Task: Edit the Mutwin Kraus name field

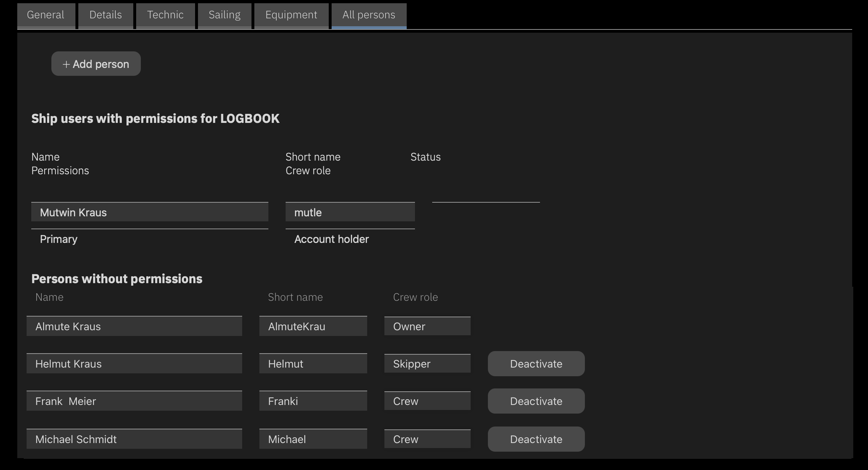Action: coord(150,212)
